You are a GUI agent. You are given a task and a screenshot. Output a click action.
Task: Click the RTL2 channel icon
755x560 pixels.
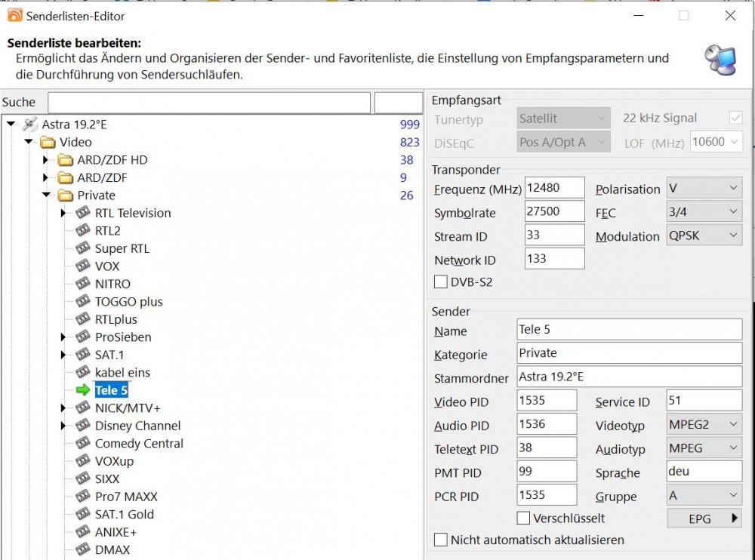click(x=83, y=230)
